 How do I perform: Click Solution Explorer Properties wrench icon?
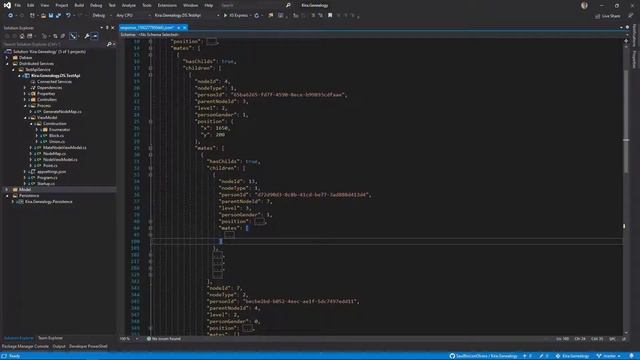(87, 36)
